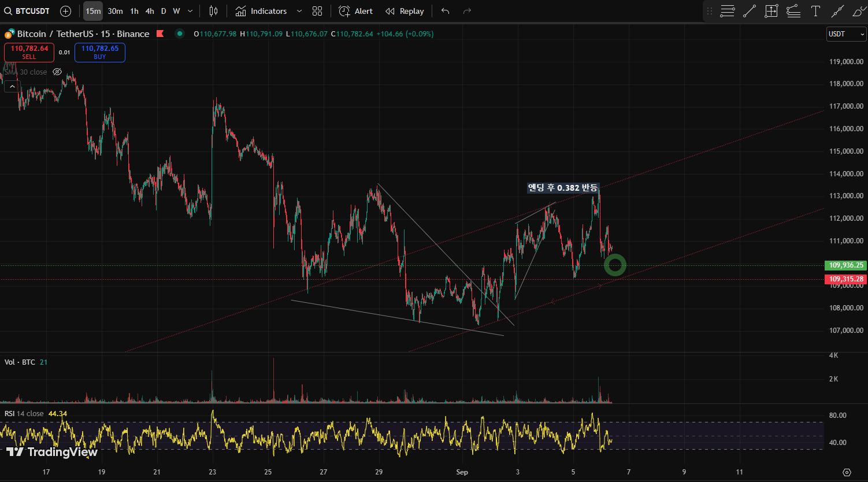Collapse the indicator legend with the chevron
Viewport: 868px width, 482px height.
point(12,87)
